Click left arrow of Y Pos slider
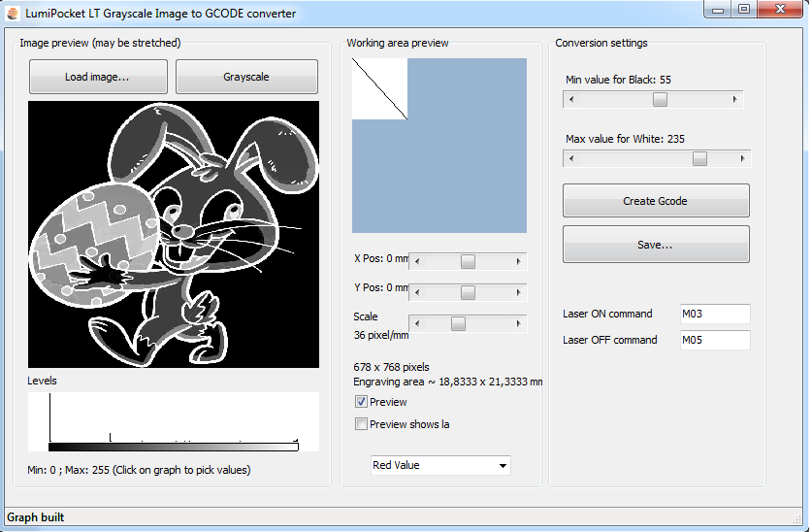 coord(417,292)
